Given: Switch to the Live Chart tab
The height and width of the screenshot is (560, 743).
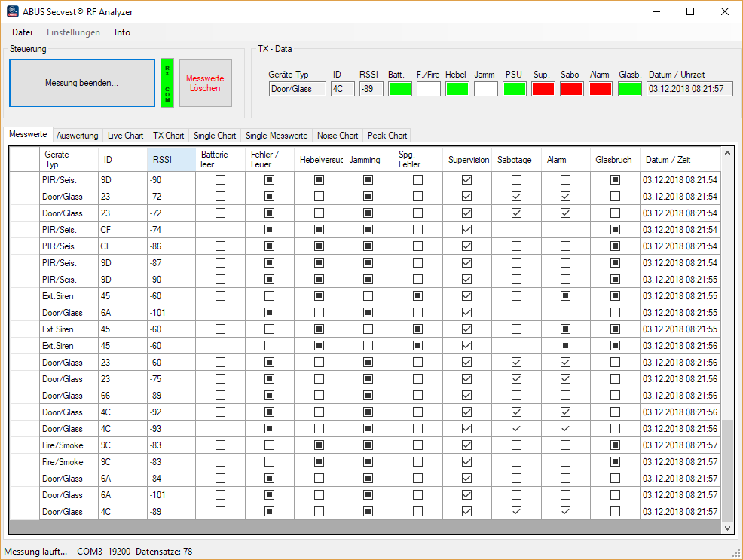Looking at the screenshot, I should coord(125,136).
